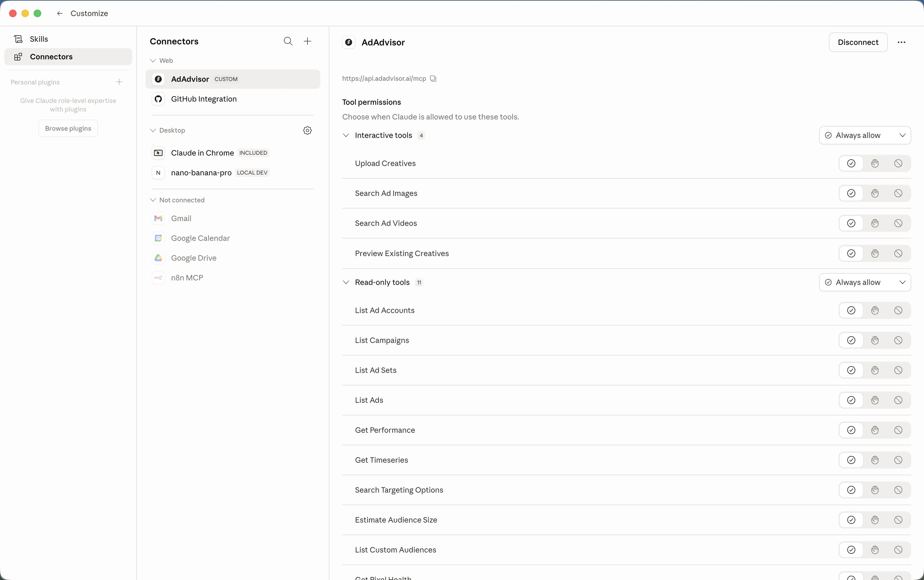924x580 pixels.
Task: Select Connectors in the left sidebar
Action: [x=68, y=57]
